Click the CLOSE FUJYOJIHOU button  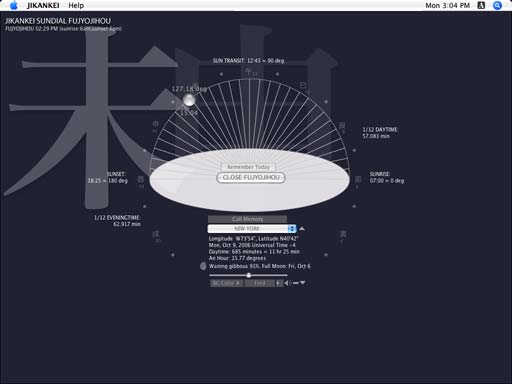pyautogui.click(x=251, y=177)
